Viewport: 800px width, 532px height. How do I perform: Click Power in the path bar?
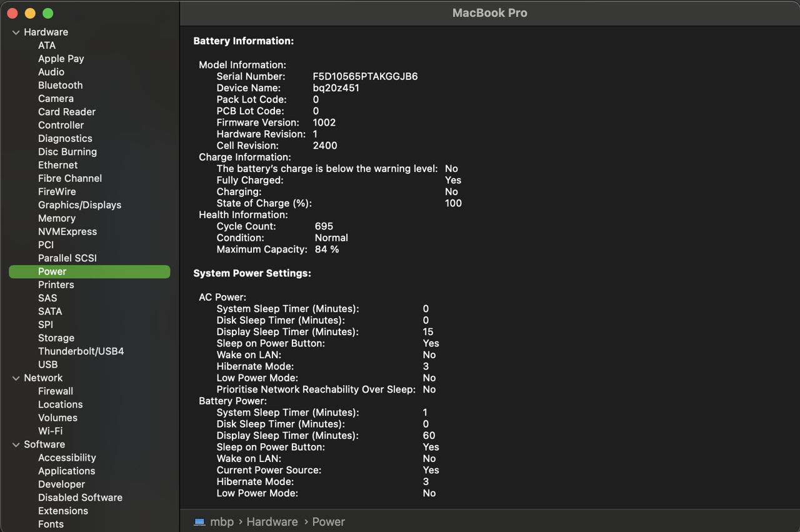tap(328, 522)
